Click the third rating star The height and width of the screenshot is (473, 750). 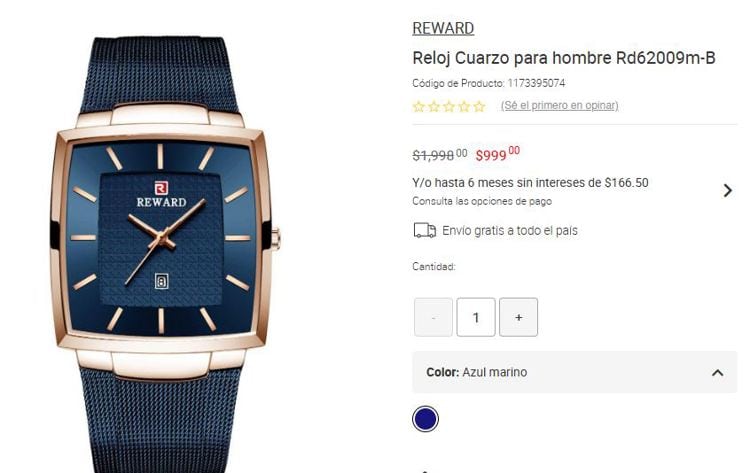(x=449, y=106)
